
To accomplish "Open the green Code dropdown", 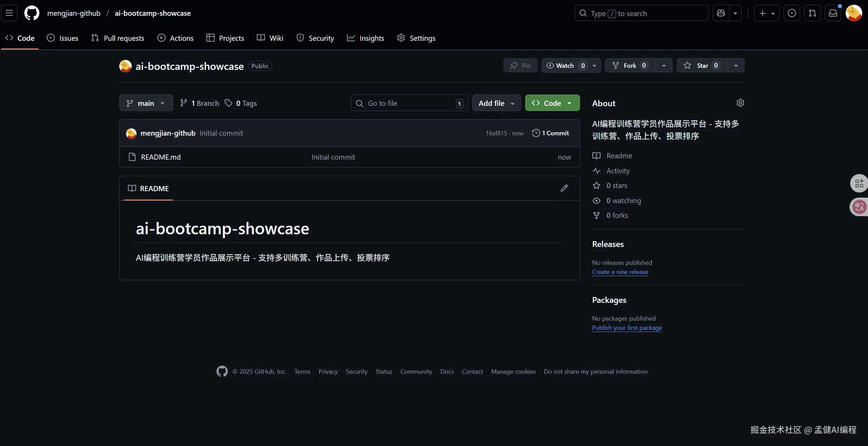I will [552, 103].
